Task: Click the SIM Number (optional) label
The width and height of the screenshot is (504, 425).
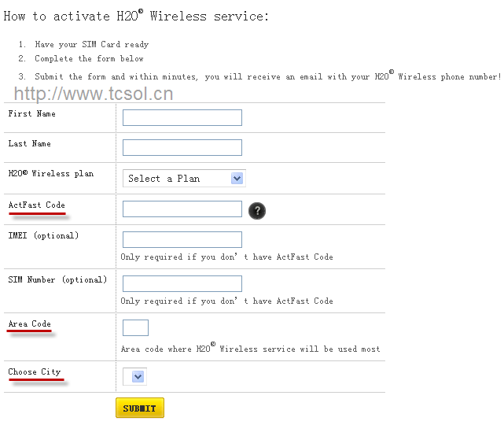Action: click(57, 280)
